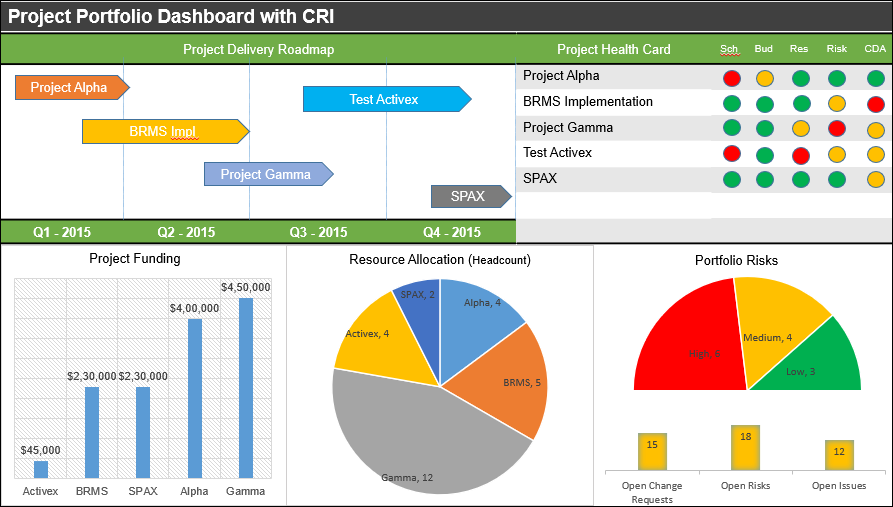Click the gray Gamma, 12 pie slice
The height and width of the screenshot is (507, 893).
coord(420,440)
